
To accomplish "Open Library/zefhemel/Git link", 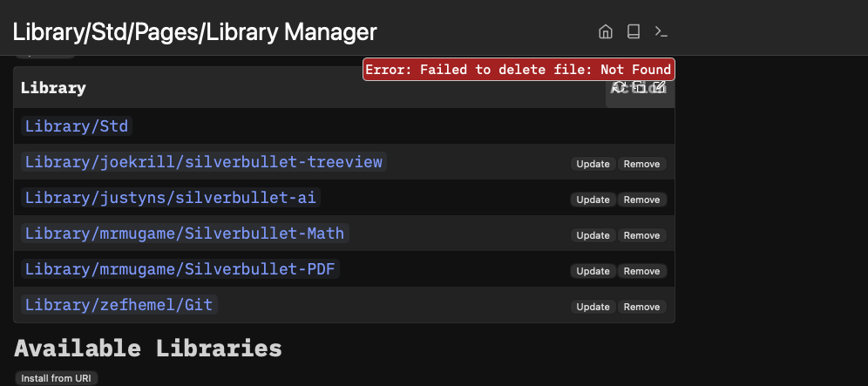I will click(119, 305).
